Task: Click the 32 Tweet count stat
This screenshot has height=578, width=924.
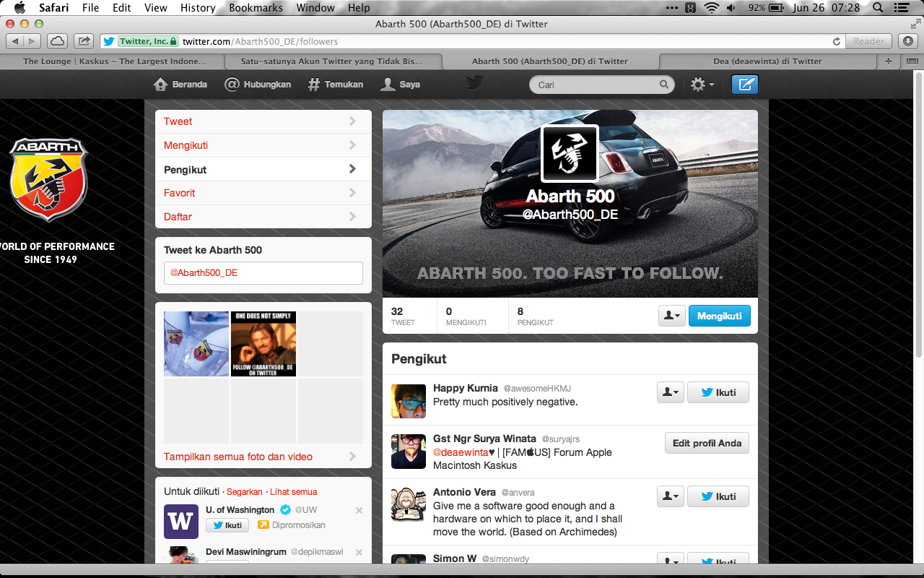Action: click(x=403, y=316)
